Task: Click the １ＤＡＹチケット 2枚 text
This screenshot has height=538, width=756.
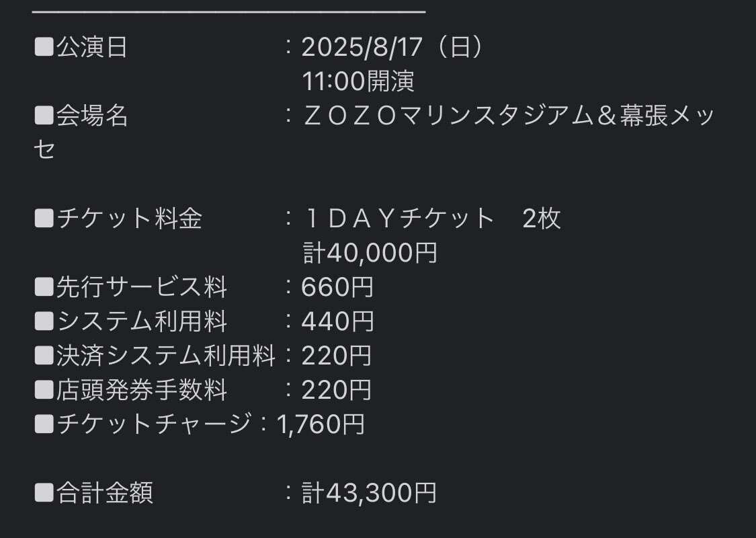Action: pyautogui.click(x=432, y=219)
